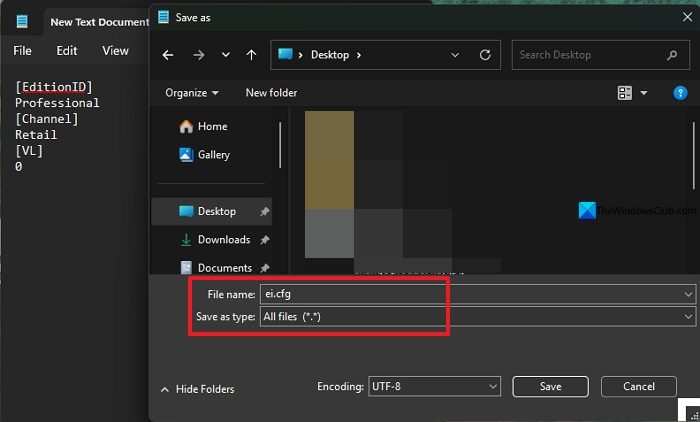Open Notepad Edit menu
The width and height of the screenshot is (700, 422).
[67, 51]
